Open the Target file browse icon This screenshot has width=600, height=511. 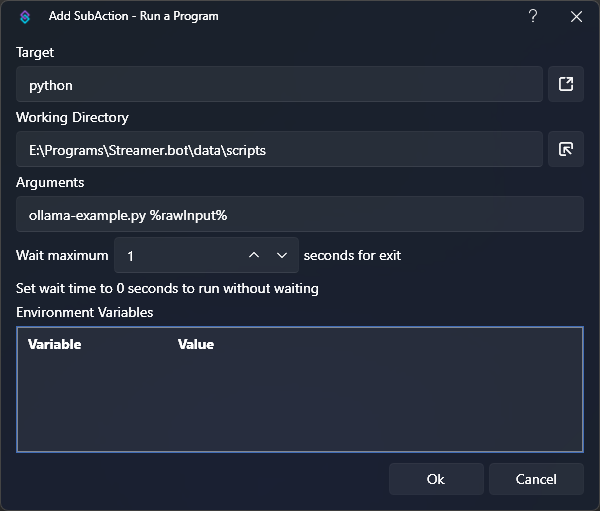click(x=565, y=85)
